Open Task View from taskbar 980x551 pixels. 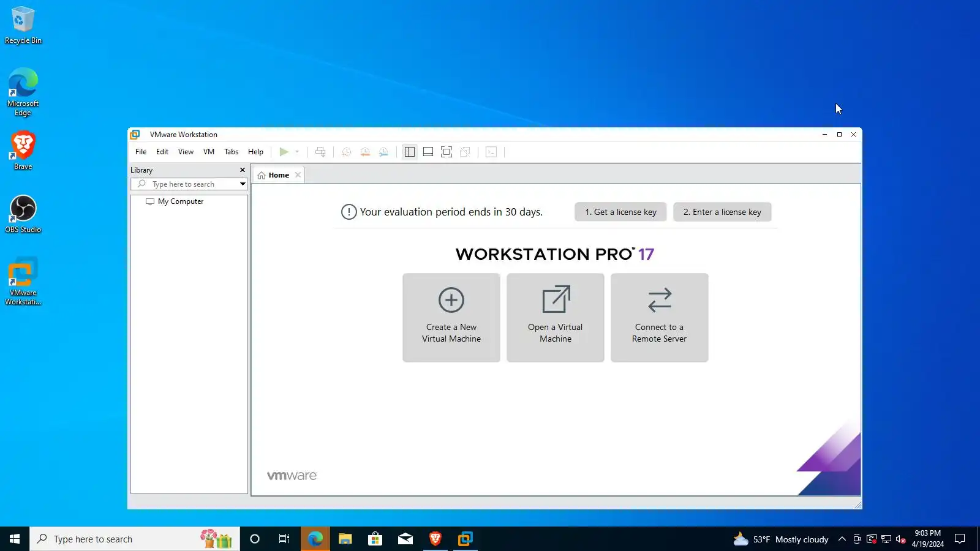284,539
